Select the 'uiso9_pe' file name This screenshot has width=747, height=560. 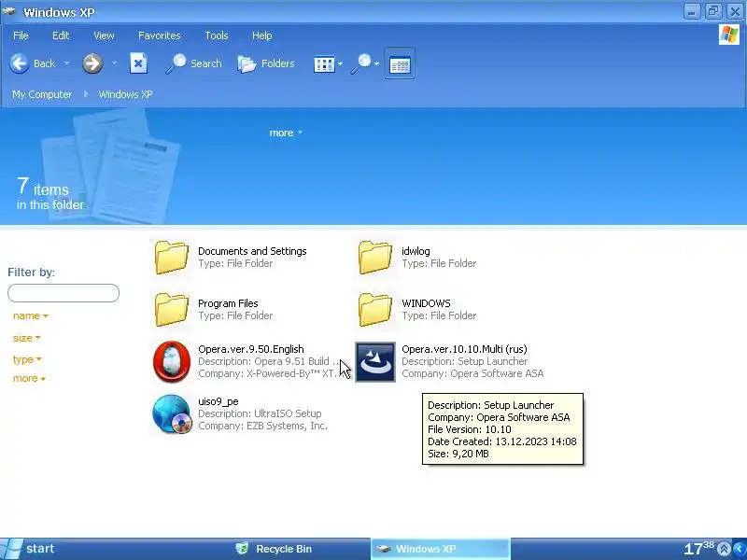coord(218,401)
